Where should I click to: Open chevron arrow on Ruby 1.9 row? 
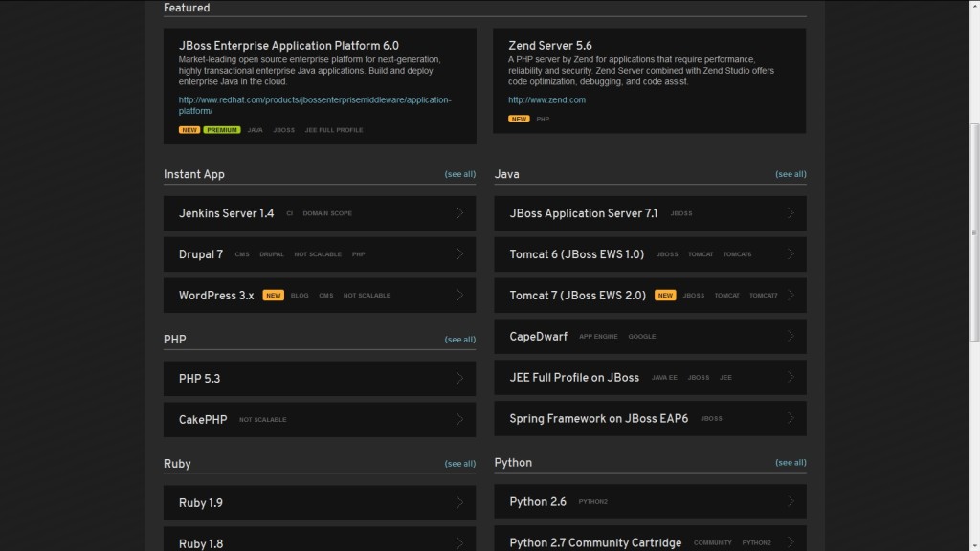pos(460,503)
